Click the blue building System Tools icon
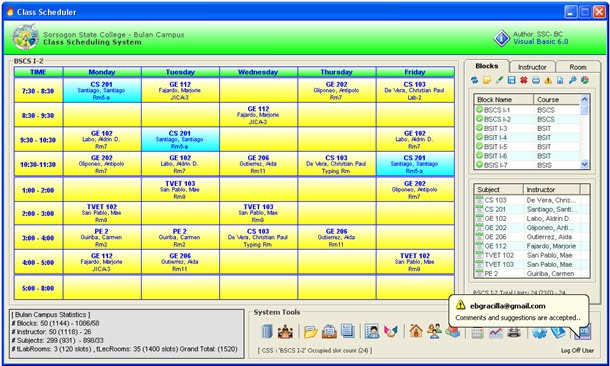 (x=267, y=331)
